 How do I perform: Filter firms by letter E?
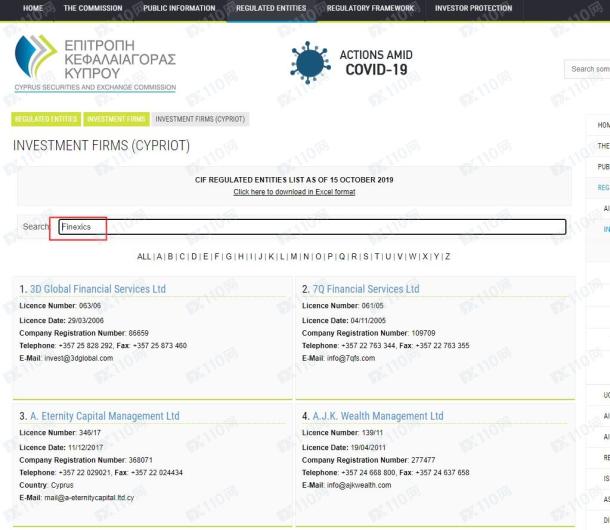206,256
